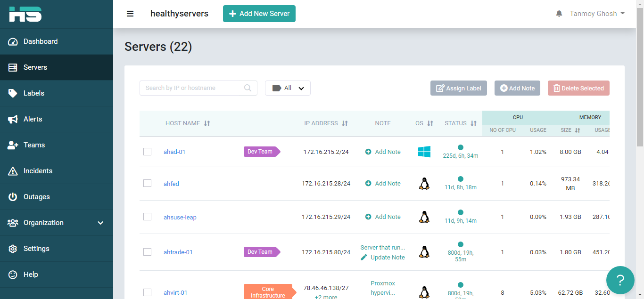Click the Delete Selected button
Screen dimensions: 644x299
pos(578,88)
